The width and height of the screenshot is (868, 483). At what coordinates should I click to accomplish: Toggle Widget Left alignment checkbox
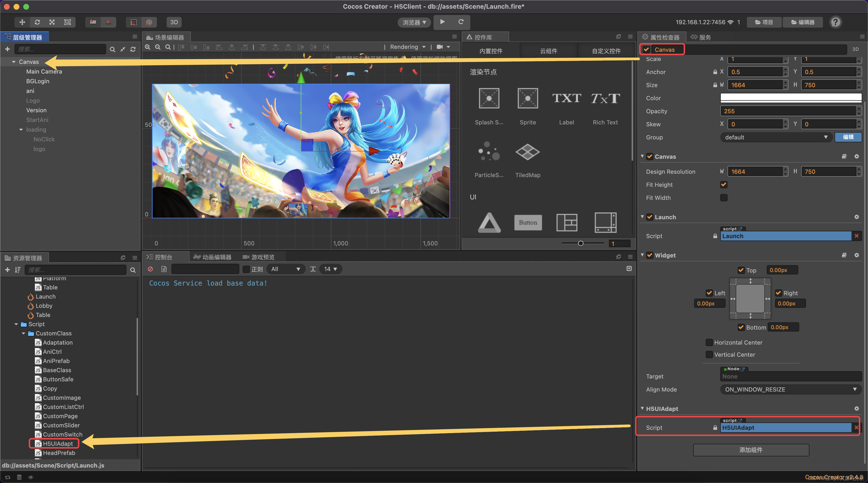tap(709, 293)
